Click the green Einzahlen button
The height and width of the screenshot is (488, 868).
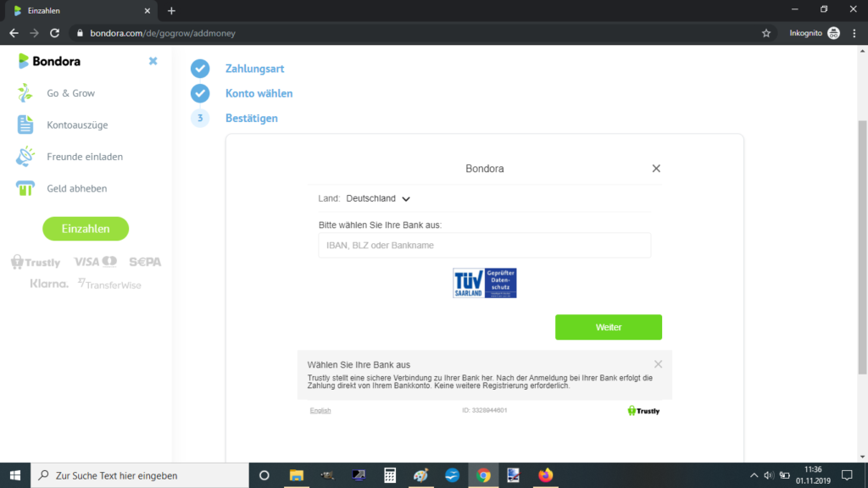[x=86, y=229]
